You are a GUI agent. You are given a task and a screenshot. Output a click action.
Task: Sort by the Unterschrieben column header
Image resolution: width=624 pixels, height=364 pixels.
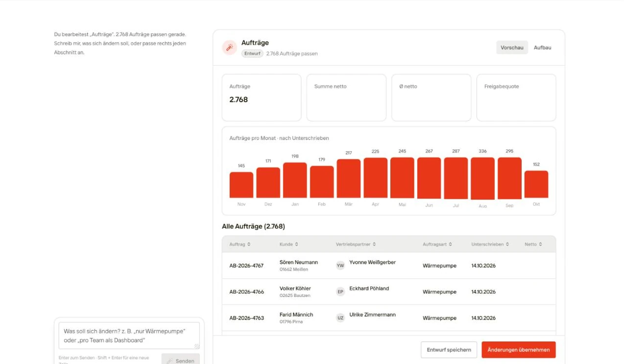[x=490, y=244]
